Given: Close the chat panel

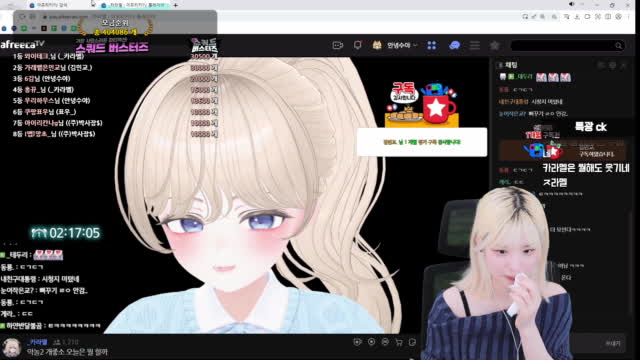Looking at the screenshot, I should pyautogui.click(x=624, y=65).
